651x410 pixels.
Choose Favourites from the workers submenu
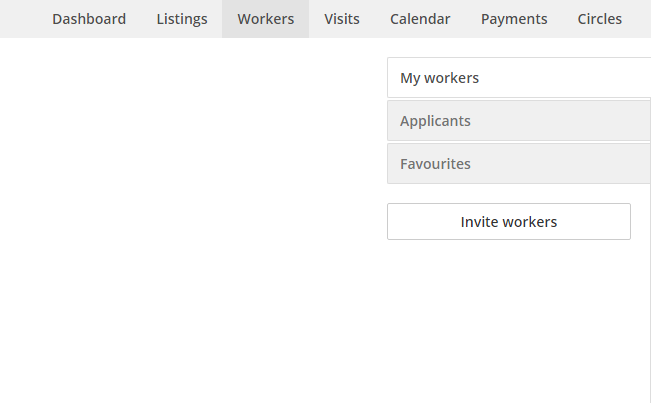pyautogui.click(x=519, y=164)
